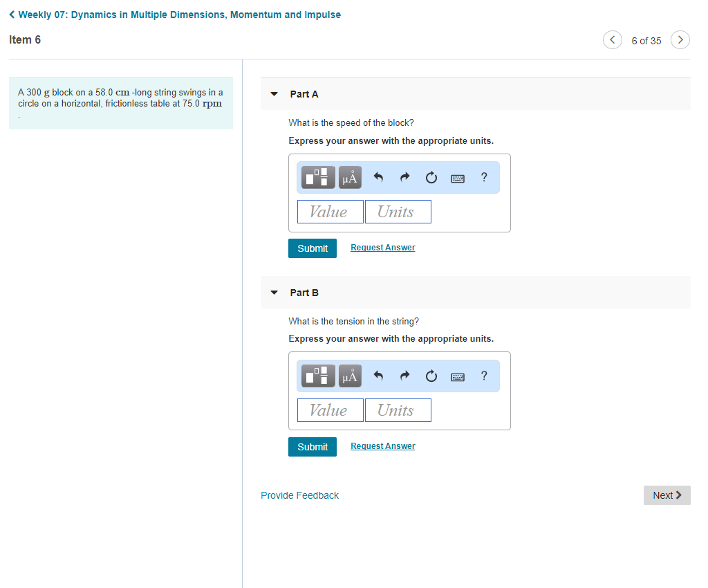Click the Next button
708x588 pixels.
click(x=666, y=495)
